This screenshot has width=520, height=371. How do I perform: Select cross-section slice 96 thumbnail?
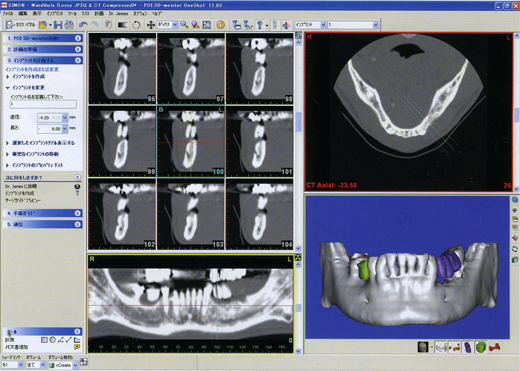(122, 68)
